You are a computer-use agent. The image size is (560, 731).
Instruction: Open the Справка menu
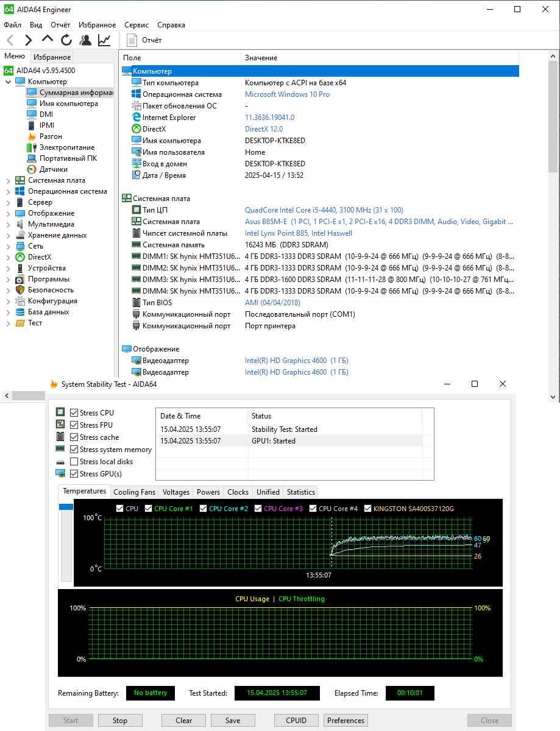point(171,25)
